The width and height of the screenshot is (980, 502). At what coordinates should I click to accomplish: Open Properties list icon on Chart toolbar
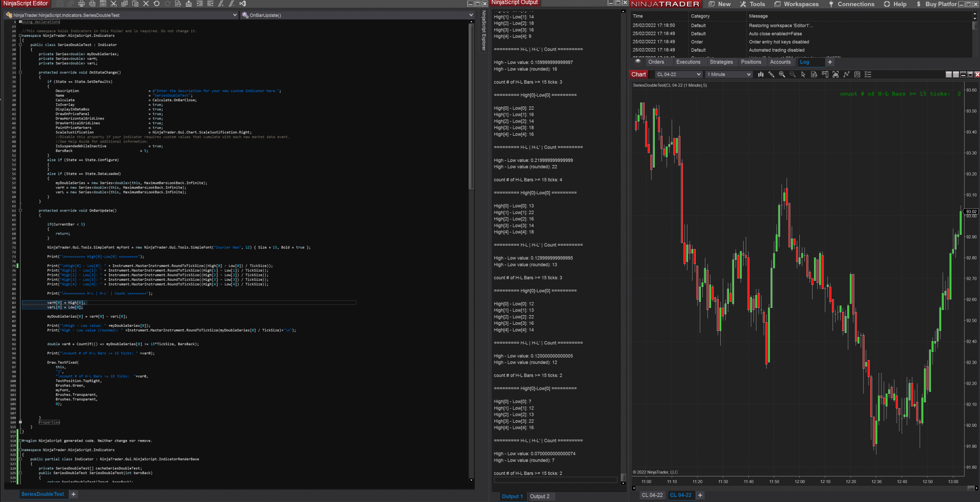tap(868, 75)
